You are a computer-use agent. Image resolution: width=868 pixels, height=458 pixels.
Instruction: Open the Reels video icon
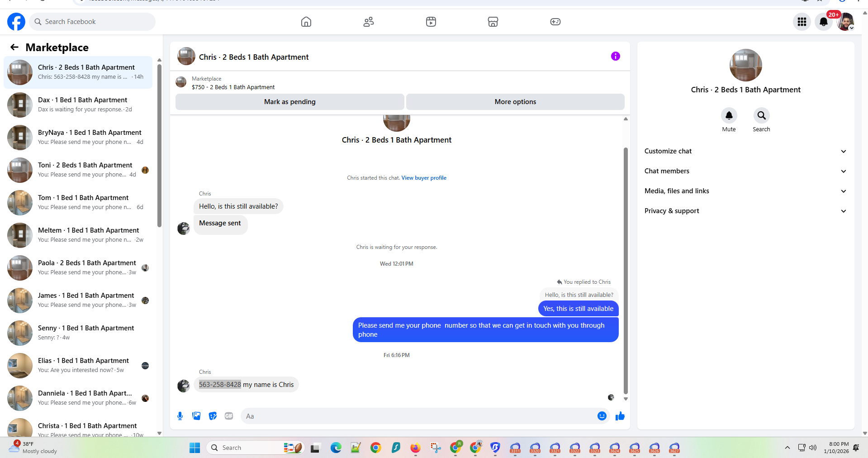pos(431,22)
